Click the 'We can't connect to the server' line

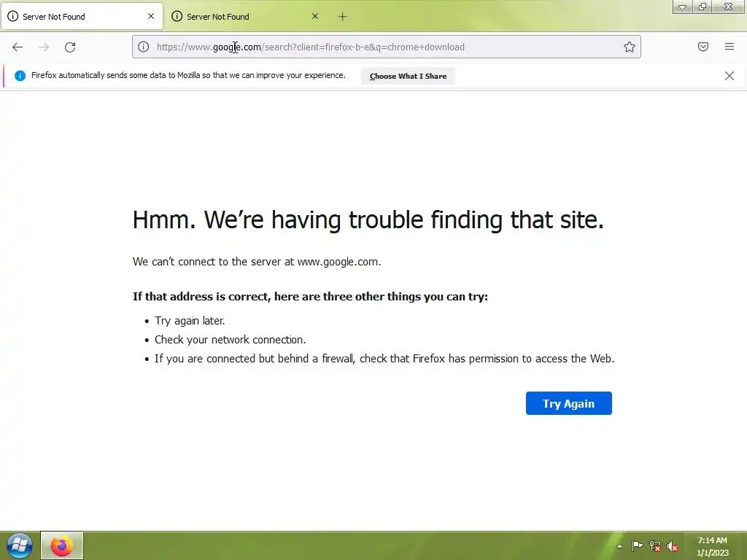click(x=257, y=262)
